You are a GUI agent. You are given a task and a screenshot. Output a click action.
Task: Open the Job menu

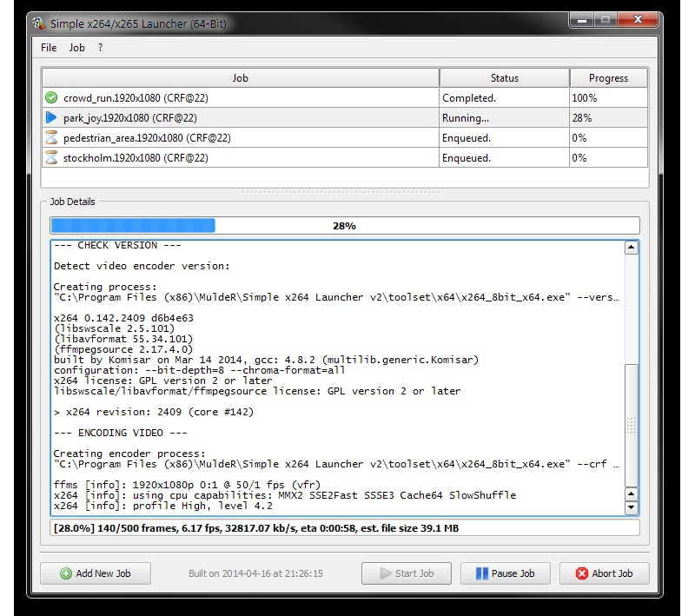(76, 48)
